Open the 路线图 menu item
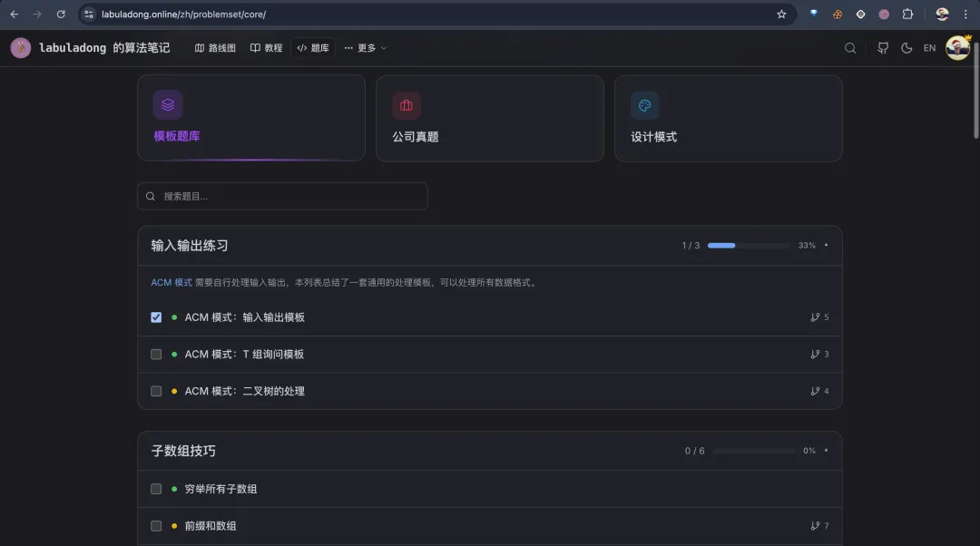 pos(215,47)
